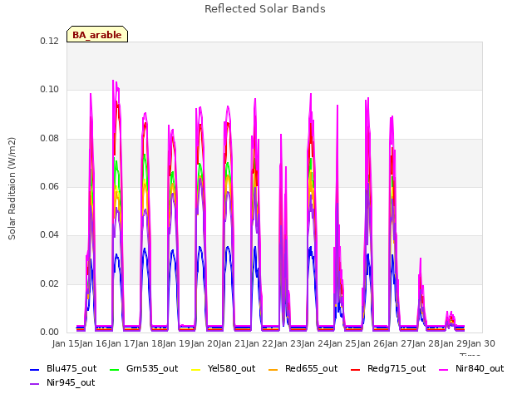
Task: Click the Jan 20 x-axis date label
Action: tap(204, 343)
